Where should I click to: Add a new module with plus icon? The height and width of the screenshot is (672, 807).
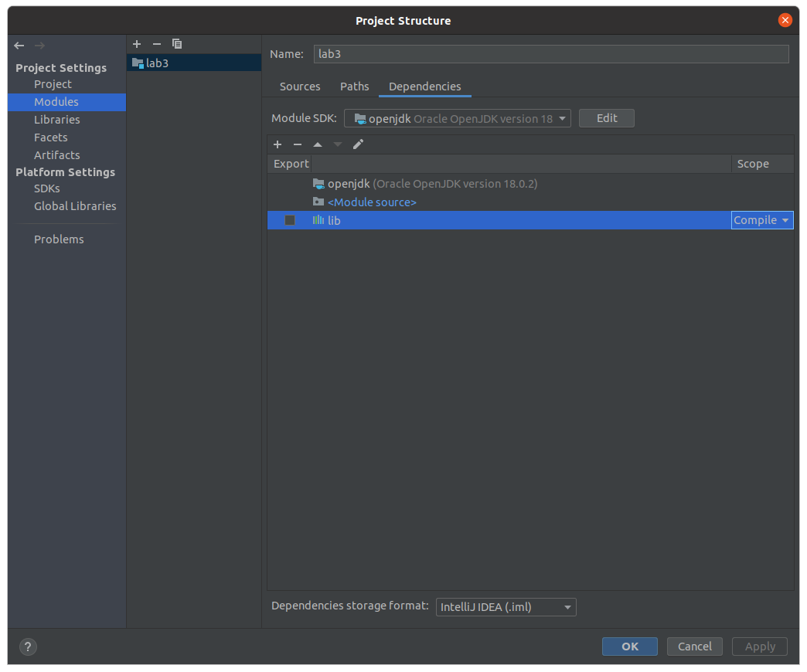pyautogui.click(x=137, y=44)
